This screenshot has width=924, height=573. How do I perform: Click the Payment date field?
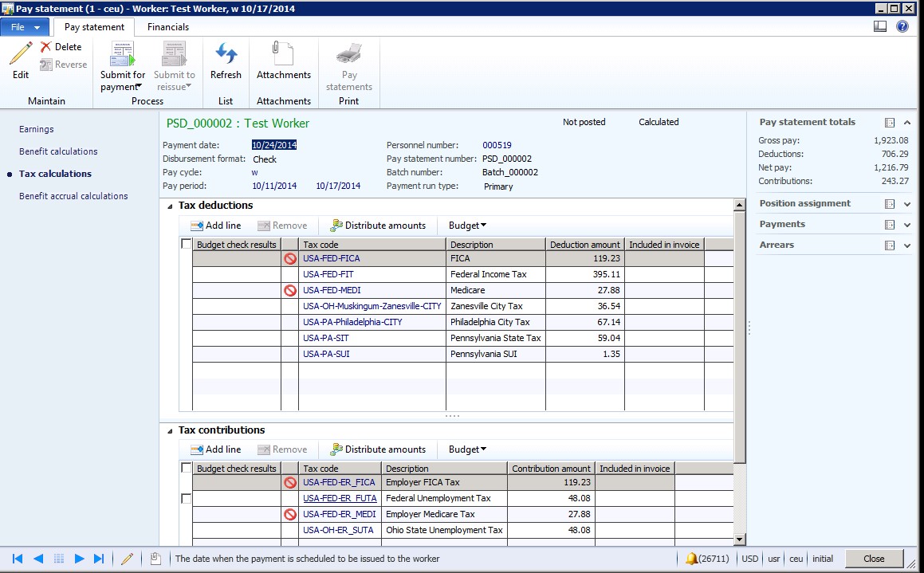tap(274, 145)
